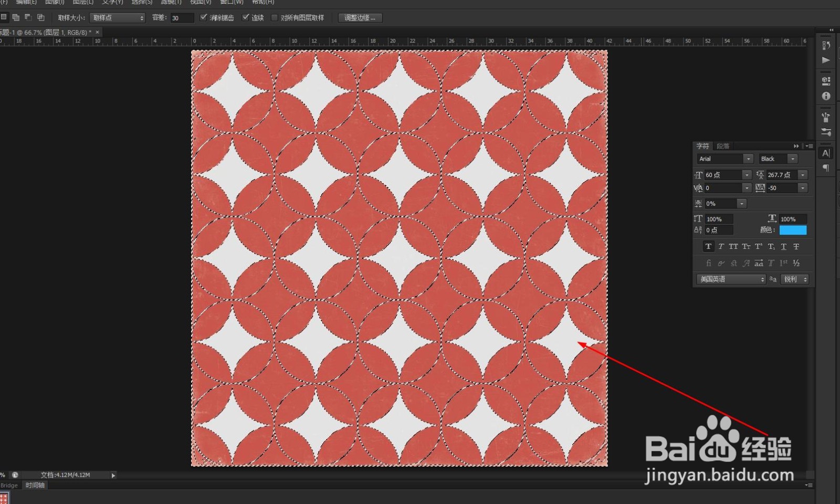Click the baseline shift field showing 0 点
Image resolution: width=840 pixels, height=504 pixels.
coord(719,230)
